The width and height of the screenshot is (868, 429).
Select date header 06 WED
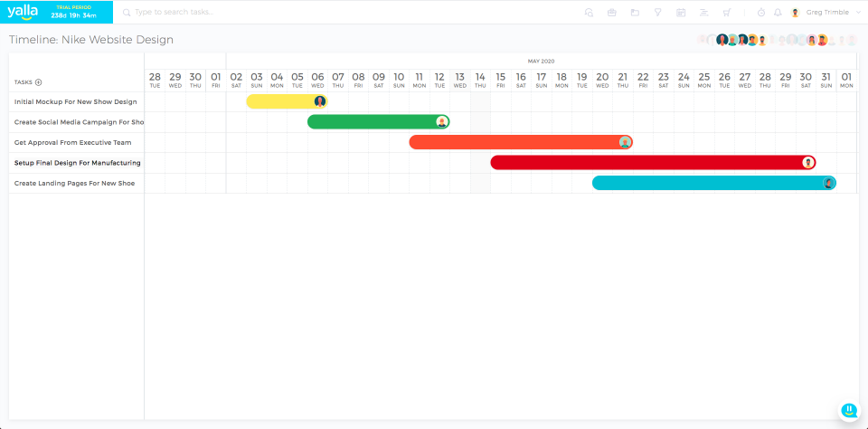(317, 80)
